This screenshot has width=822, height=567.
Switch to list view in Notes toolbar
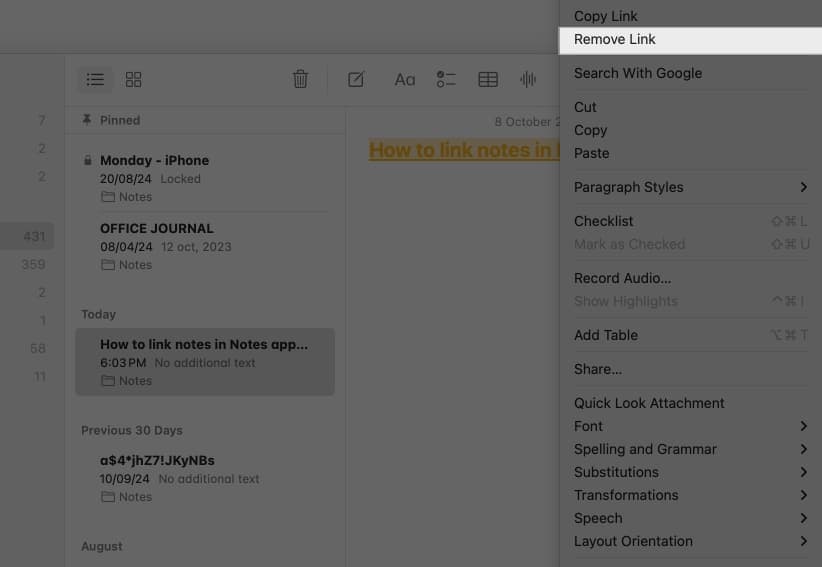[x=95, y=80]
